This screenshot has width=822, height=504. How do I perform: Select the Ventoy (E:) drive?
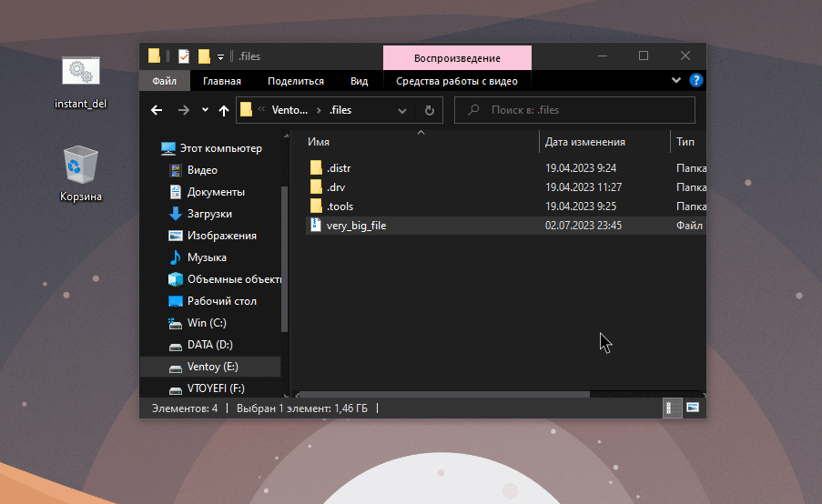click(210, 367)
